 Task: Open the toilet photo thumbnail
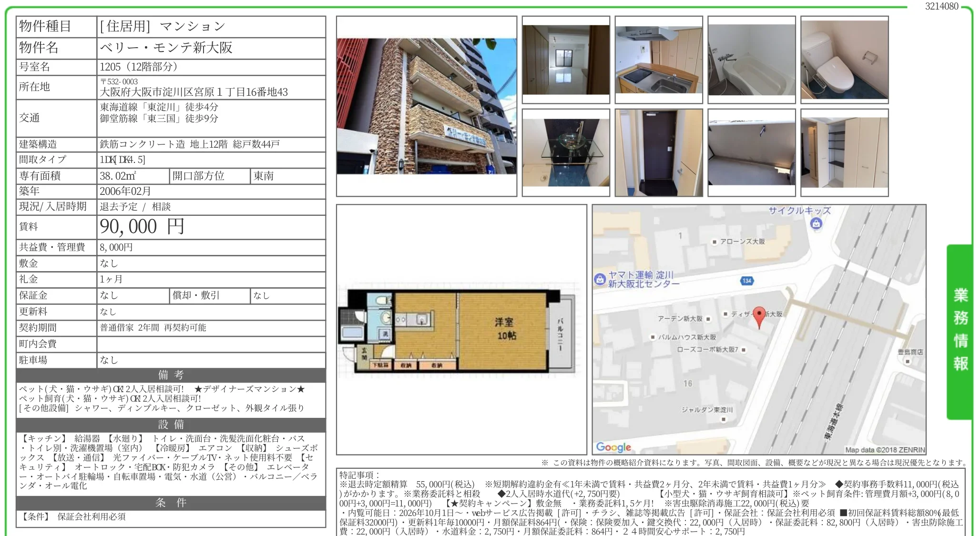click(845, 60)
